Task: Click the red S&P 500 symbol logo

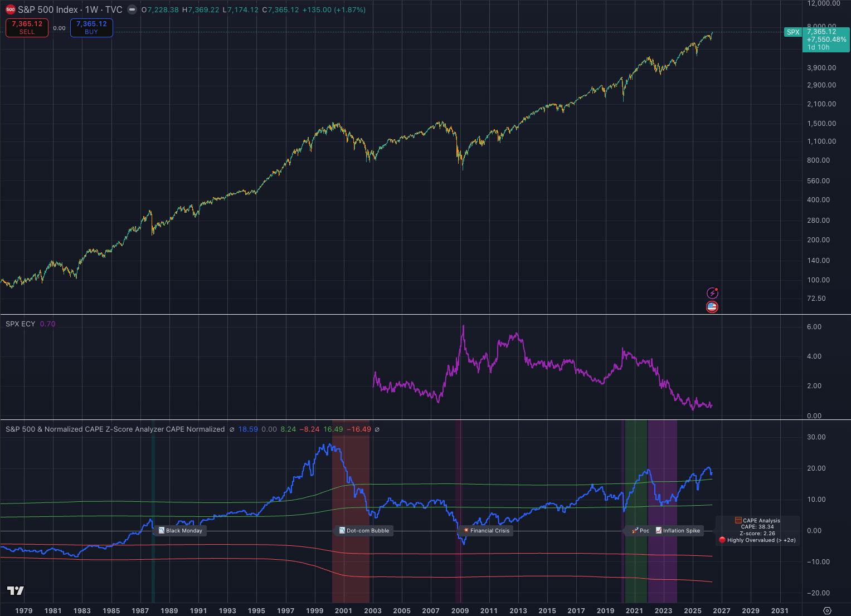Action: pyautogui.click(x=10, y=9)
